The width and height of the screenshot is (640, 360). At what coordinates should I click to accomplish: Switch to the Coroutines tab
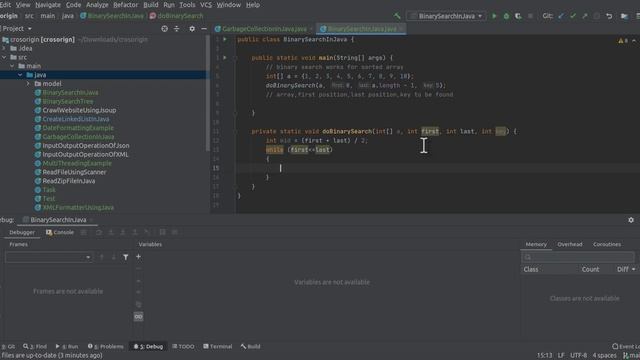coord(607,244)
